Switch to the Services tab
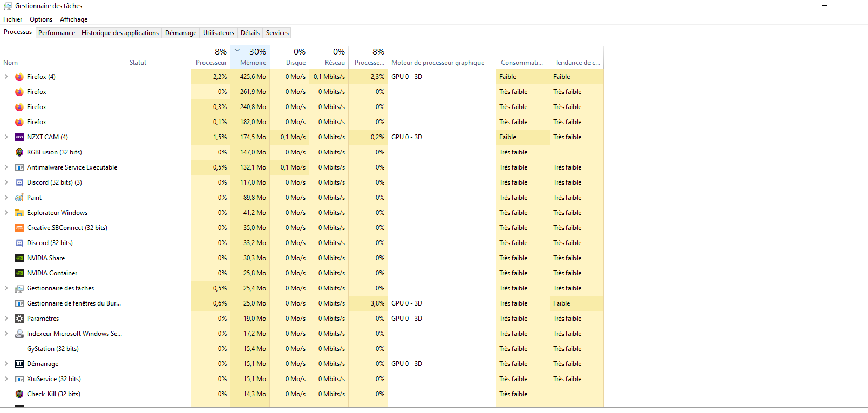This screenshot has width=868, height=413. (x=277, y=33)
